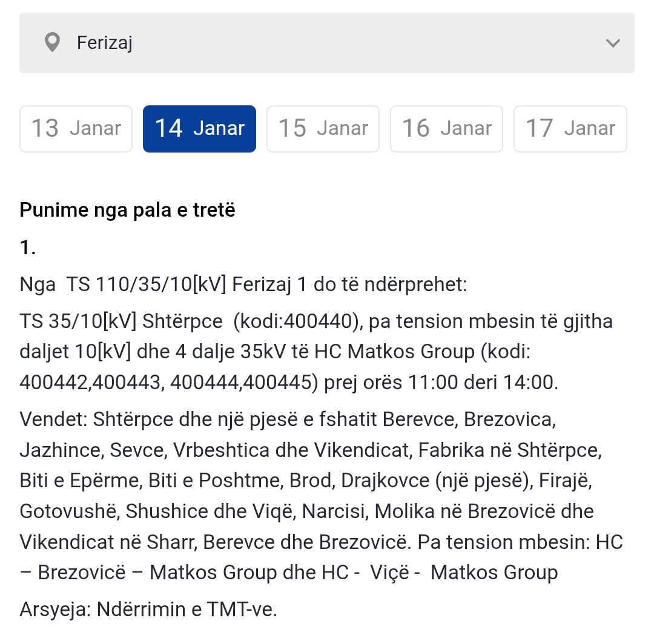This screenshot has height=644, width=654.
Task: Click the 'Arsyeja: Ndërrimin e TMT-ve.' line
Action: (x=148, y=609)
